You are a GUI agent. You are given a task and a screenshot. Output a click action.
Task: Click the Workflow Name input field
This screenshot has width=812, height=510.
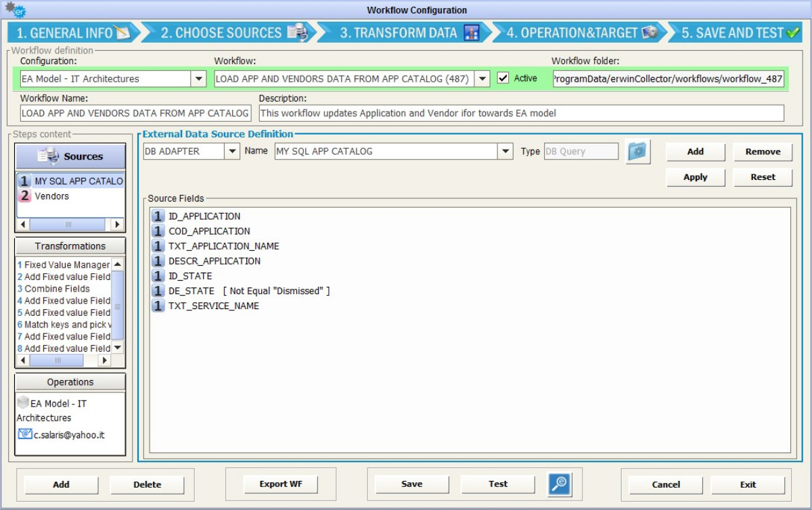135,114
